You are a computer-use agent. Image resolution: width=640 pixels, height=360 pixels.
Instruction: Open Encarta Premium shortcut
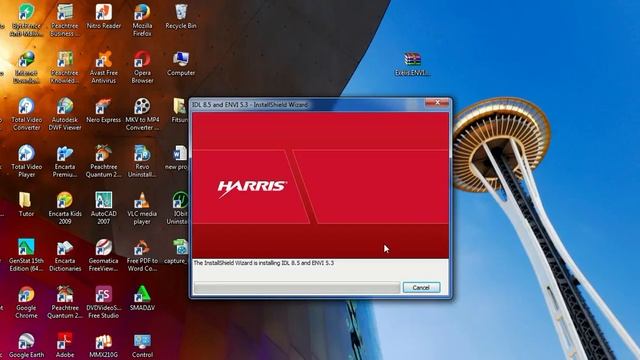tap(64, 161)
